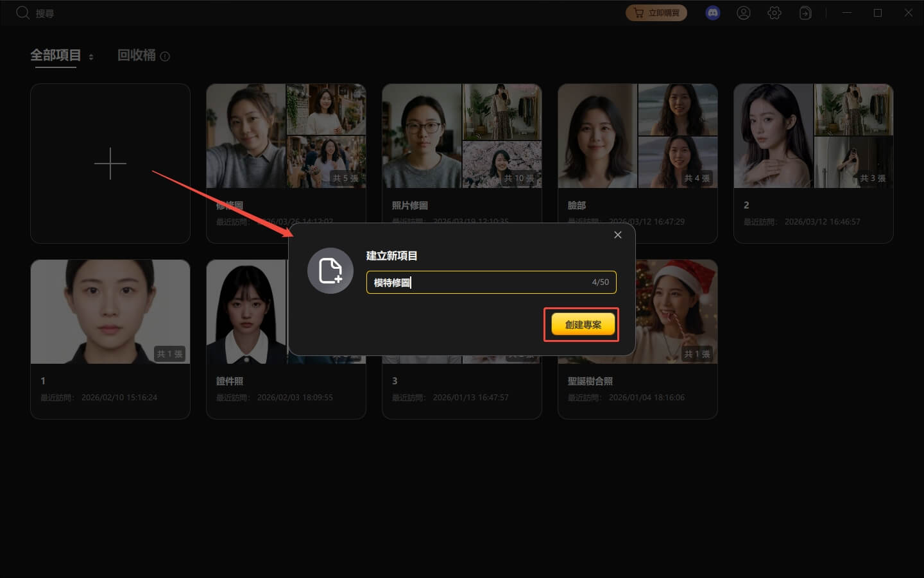
Task: Close the 建立新項目 dialog
Action: click(x=618, y=235)
